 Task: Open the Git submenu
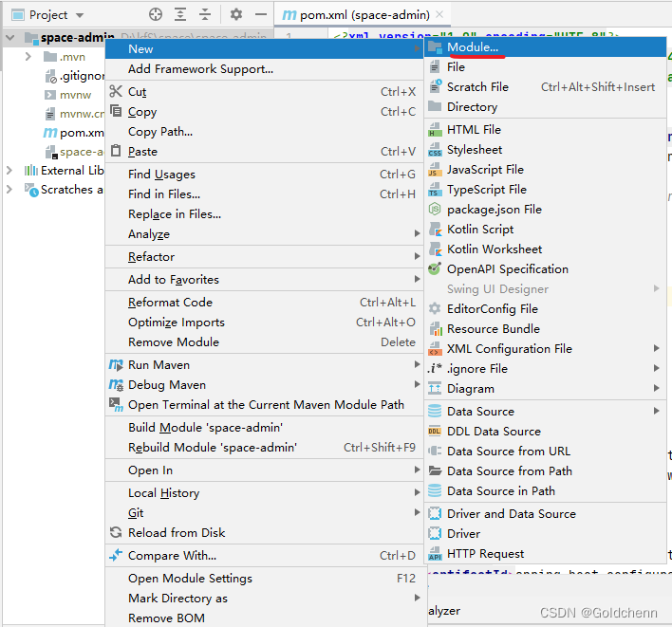tap(264, 512)
